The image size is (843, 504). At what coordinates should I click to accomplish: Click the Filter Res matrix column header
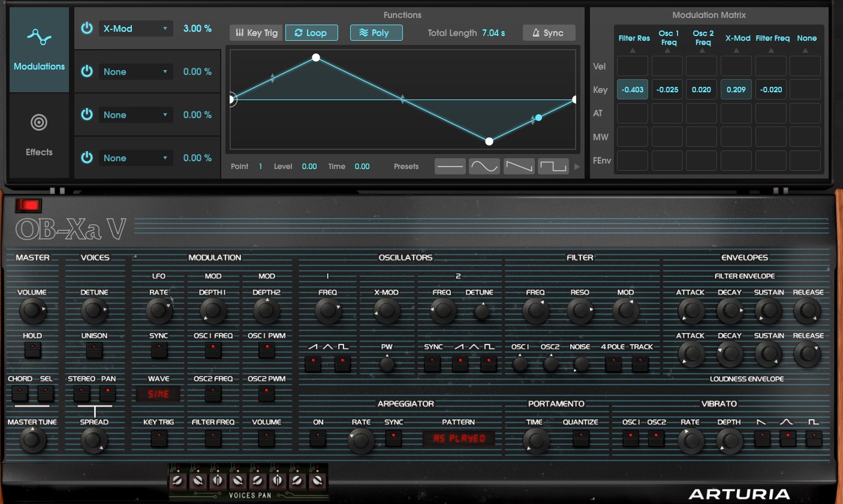click(634, 38)
